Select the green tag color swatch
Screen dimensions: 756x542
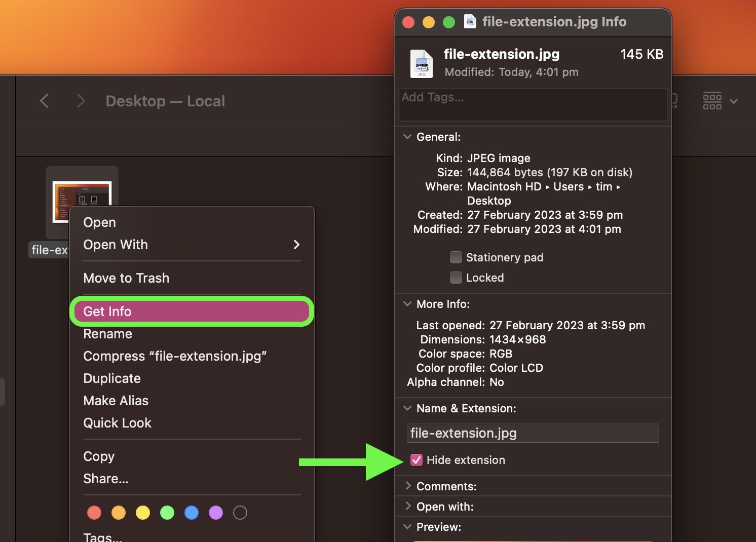(167, 512)
